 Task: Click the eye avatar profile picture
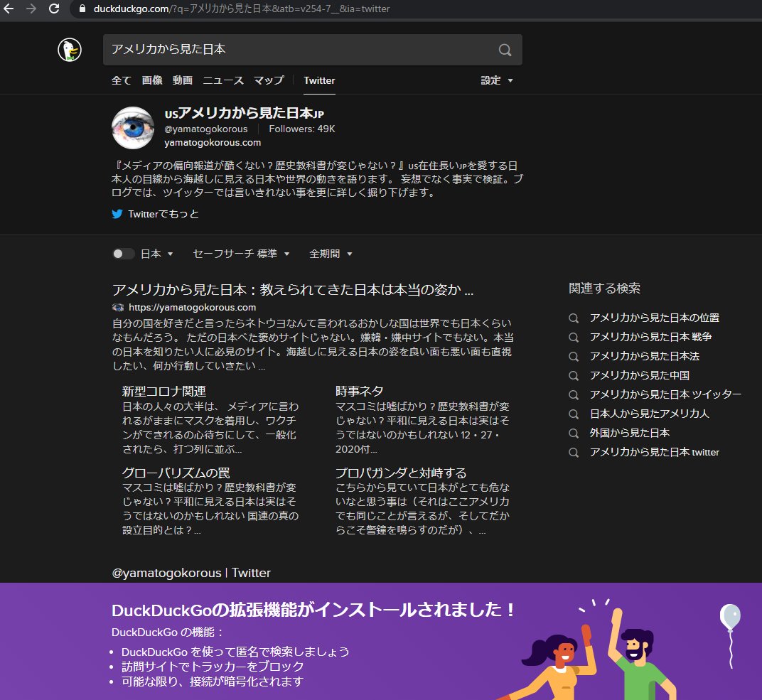(133, 128)
